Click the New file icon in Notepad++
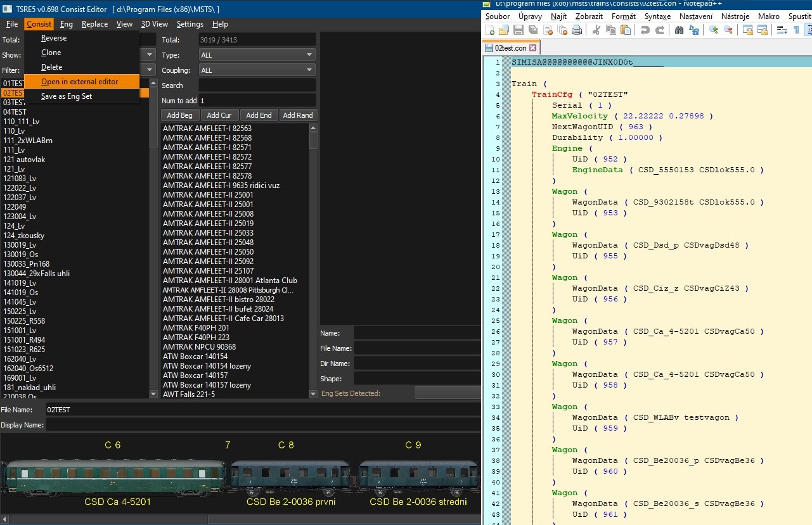Viewport: 812px width, 525px height. pyautogui.click(x=490, y=30)
